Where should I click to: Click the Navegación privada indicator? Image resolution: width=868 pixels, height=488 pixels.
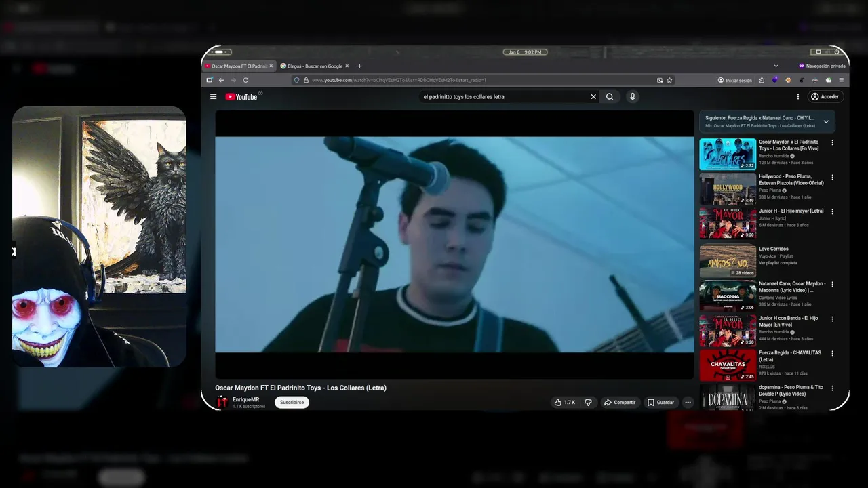[822, 66]
